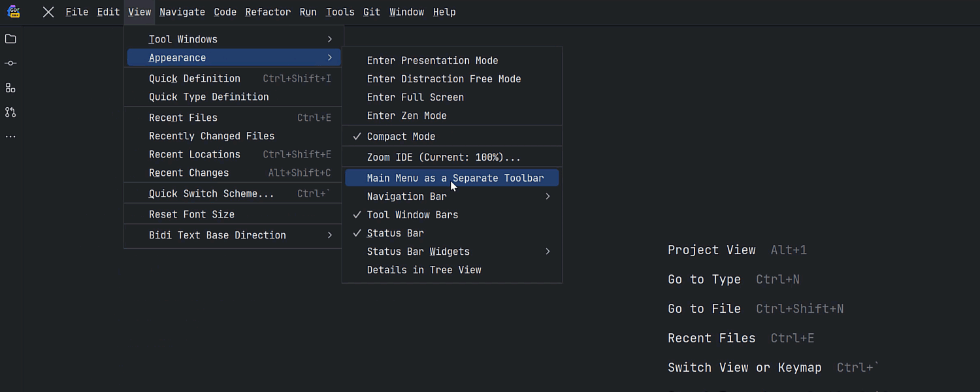Open the Structure tool window icon
980x392 pixels.
(x=10, y=88)
